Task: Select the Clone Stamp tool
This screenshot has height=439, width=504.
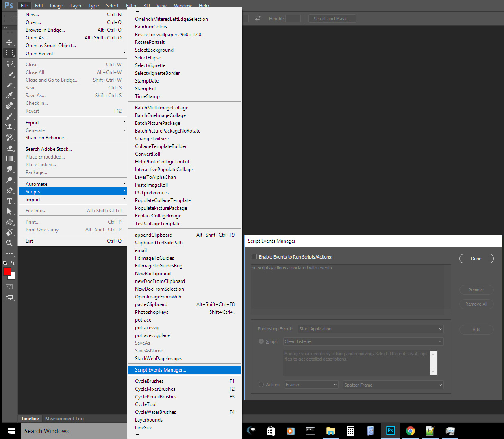Action: 10,127
